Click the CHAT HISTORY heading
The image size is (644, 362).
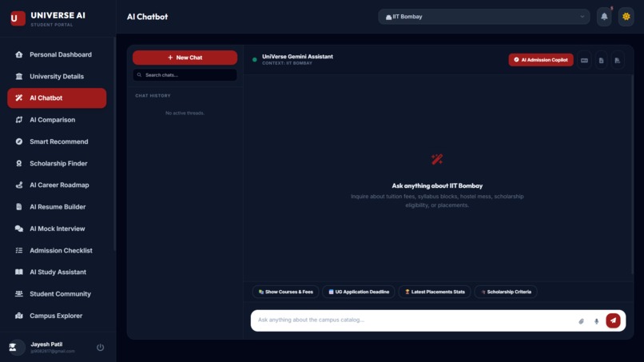(x=153, y=96)
